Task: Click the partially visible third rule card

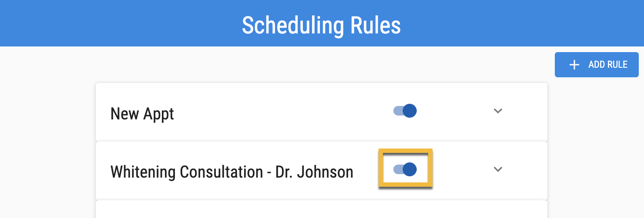Action: 321,209
